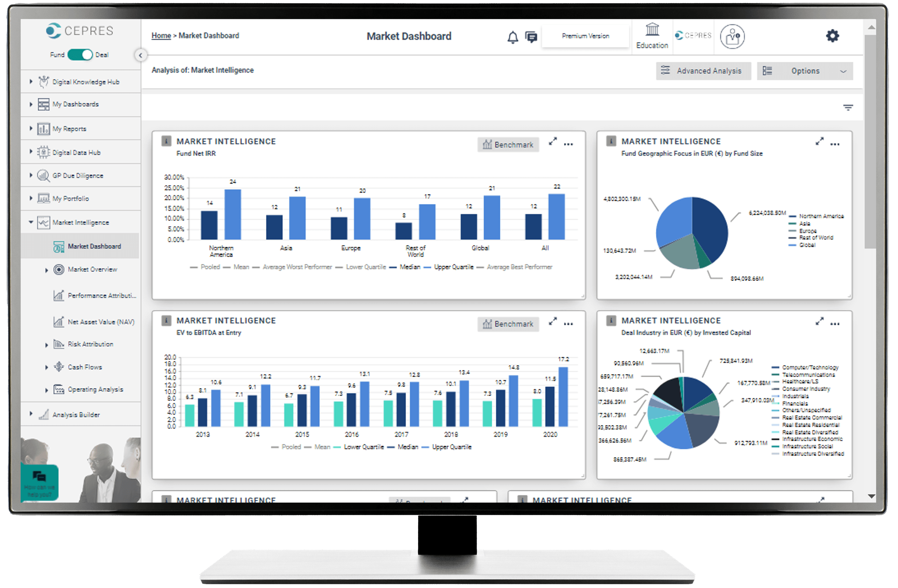898x588 pixels.
Task: Click the Net Asset Value chart icon
Action: click(59, 322)
